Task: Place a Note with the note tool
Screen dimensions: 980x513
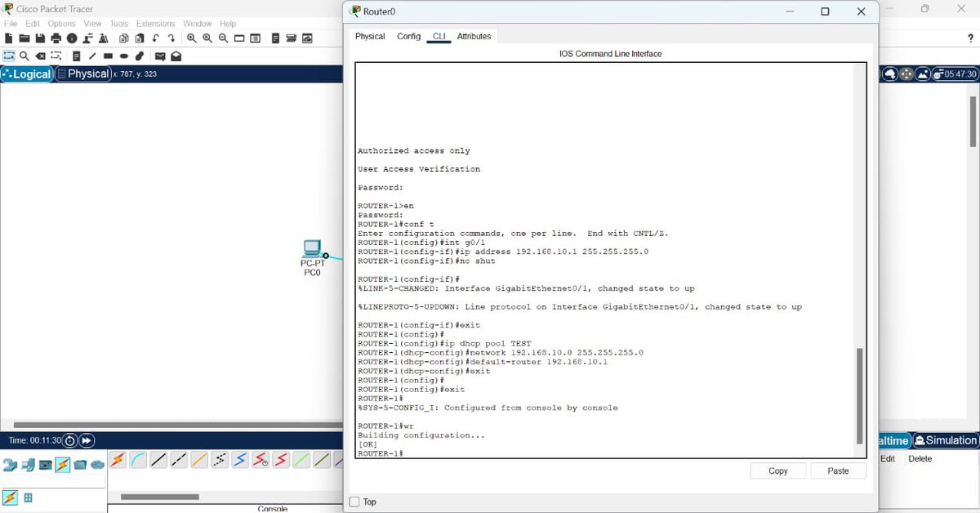Action: tap(77, 56)
